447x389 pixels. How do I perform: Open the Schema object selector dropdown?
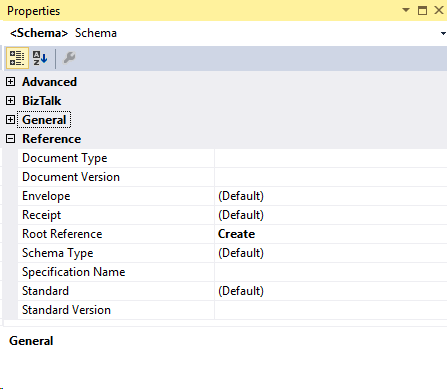point(443,33)
